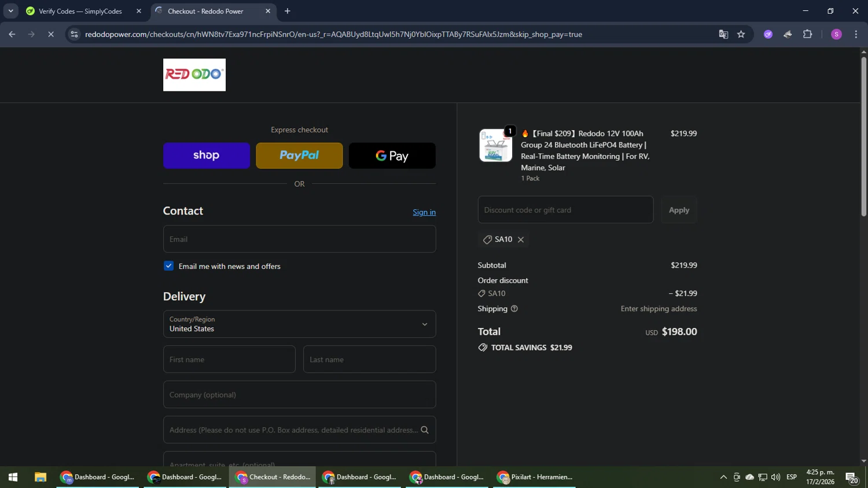The width and height of the screenshot is (868, 488).
Task: Open the network status icon
Action: tap(763, 477)
